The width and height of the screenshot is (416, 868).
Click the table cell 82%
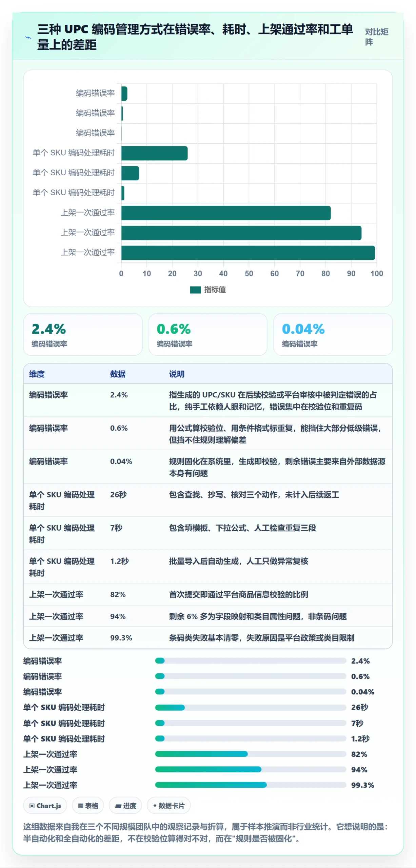118,594
